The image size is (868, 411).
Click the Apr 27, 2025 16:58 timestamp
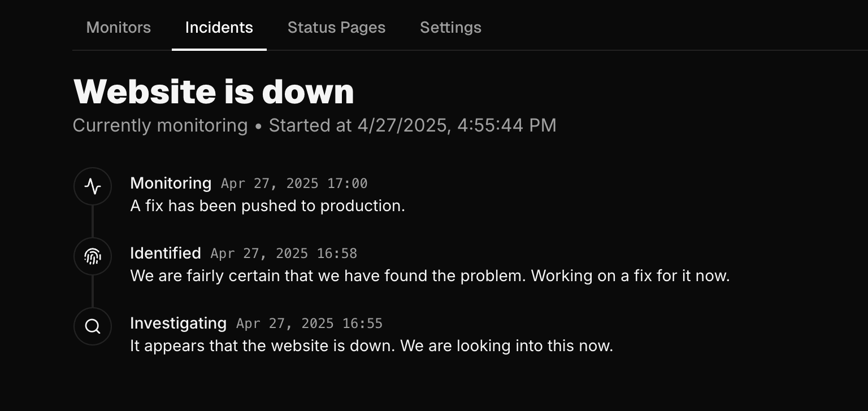(284, 253)
